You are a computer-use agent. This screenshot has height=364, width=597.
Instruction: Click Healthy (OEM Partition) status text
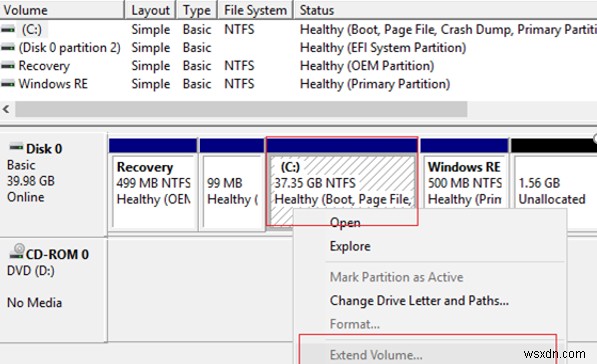click(x=367, y=66)
